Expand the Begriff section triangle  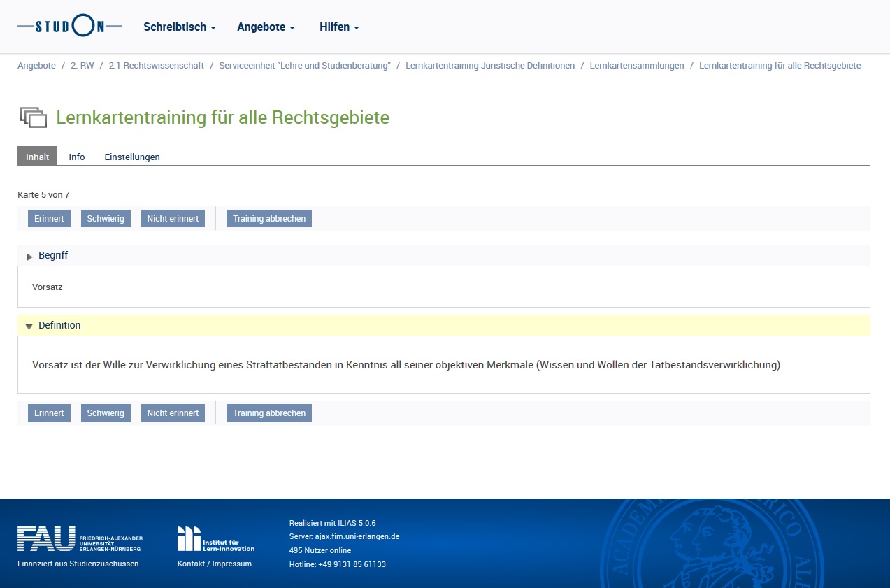point(29,257)
